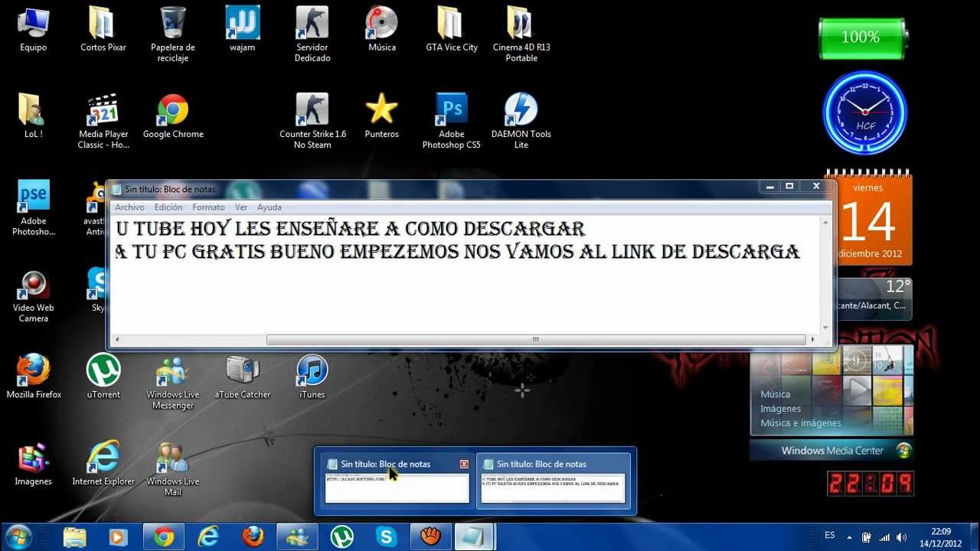
Task: Open the volume speaker tray icon
Action: click(x=902, y=537)
